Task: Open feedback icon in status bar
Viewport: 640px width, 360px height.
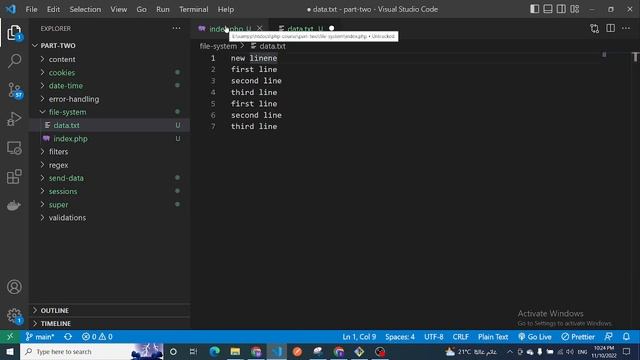Action: click(608, 337)
